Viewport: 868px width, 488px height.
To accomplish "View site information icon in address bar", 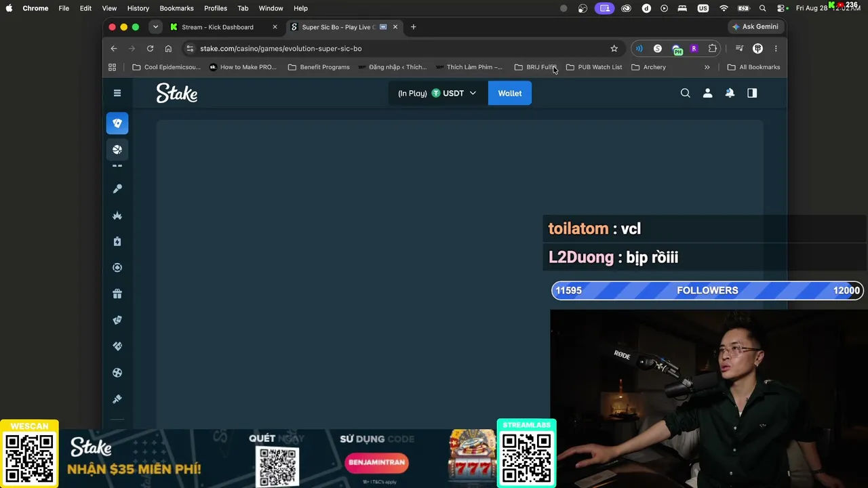I will [190, 49].
